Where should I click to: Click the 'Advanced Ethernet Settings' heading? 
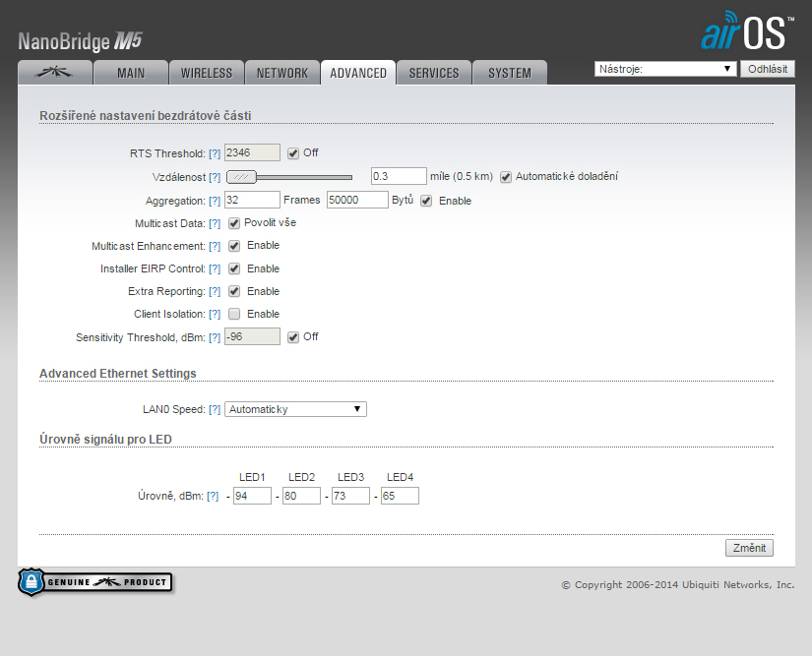tap(118, 374)
